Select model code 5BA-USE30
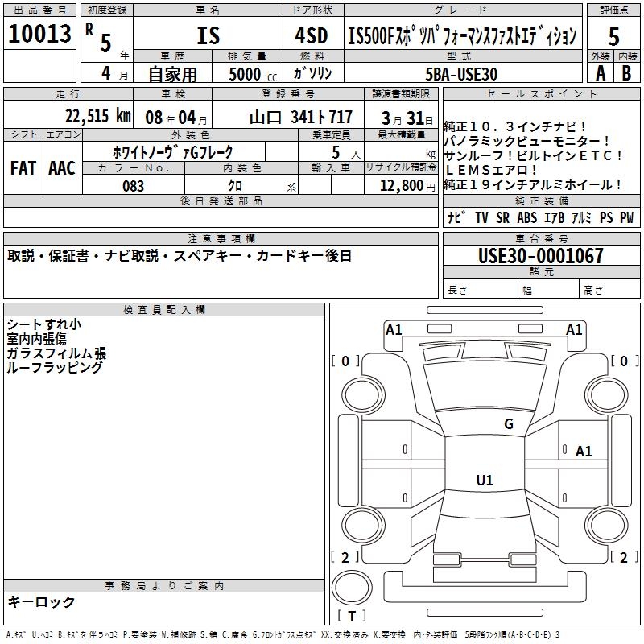644x644 pixels. (x=461, y=74)
